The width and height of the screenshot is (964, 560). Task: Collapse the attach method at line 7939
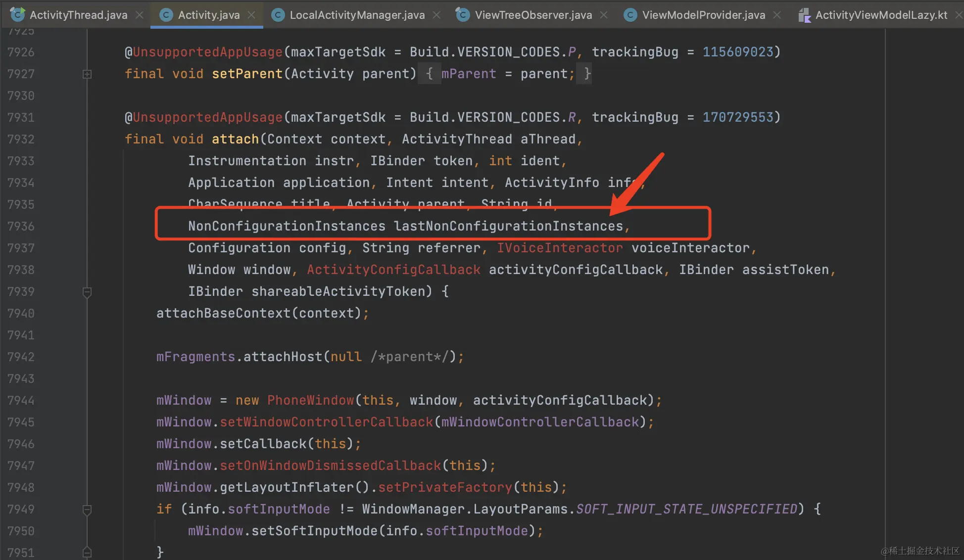pos(87,292)
